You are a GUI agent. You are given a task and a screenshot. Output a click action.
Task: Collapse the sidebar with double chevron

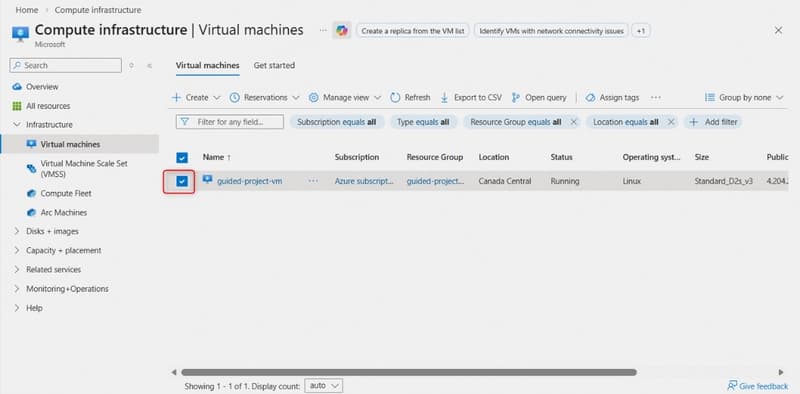coord(149,65)
